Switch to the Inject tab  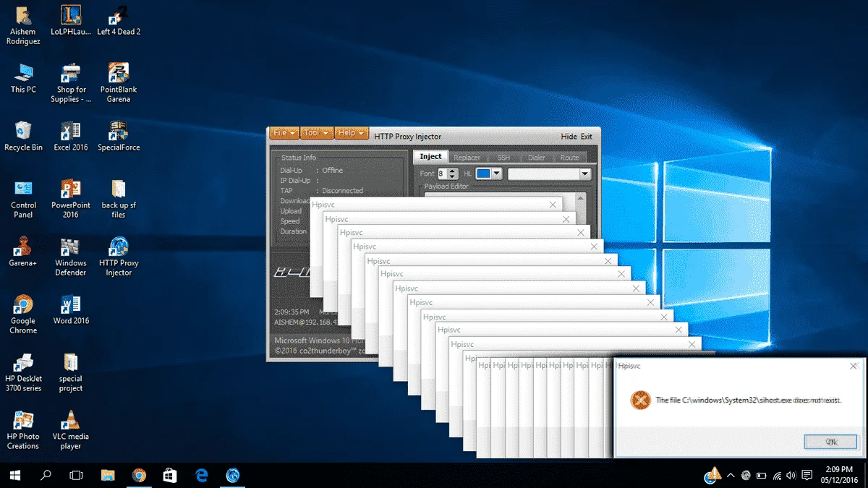click(430, 157)
